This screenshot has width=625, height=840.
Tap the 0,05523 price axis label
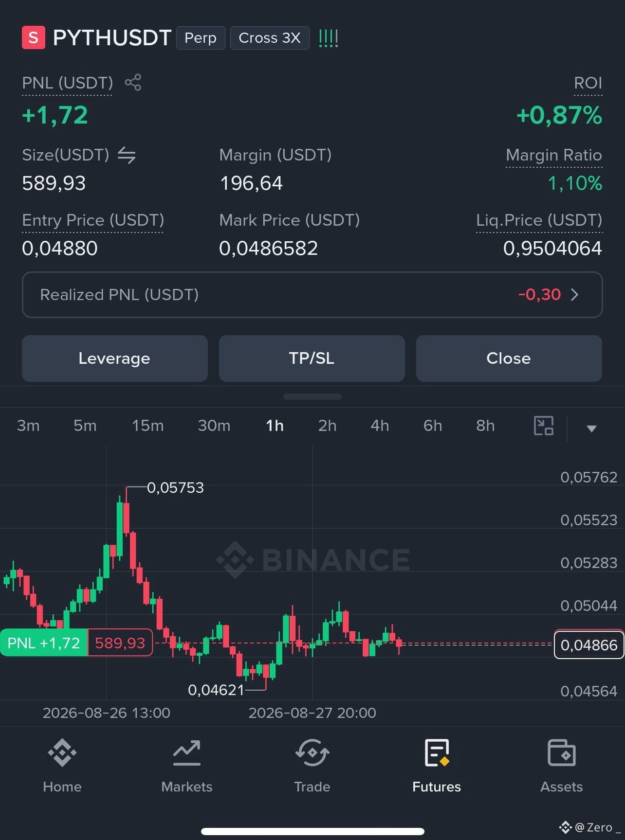click(589, 520)
